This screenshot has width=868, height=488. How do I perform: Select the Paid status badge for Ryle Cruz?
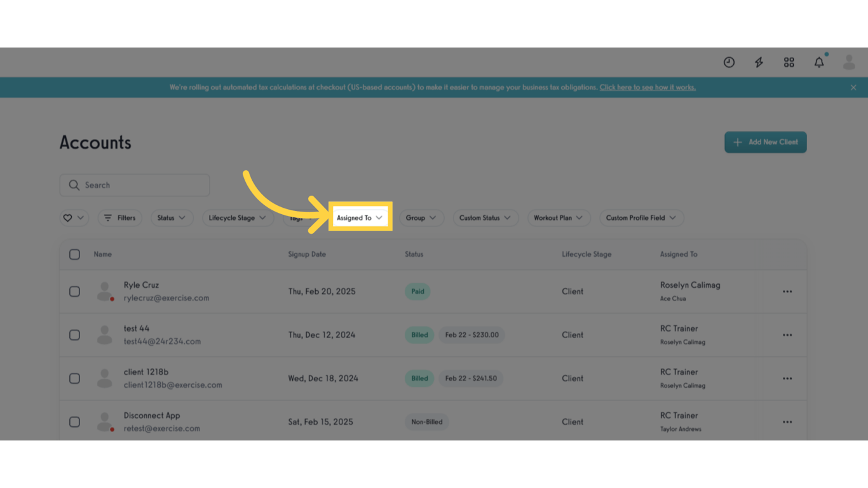point(417,291)
